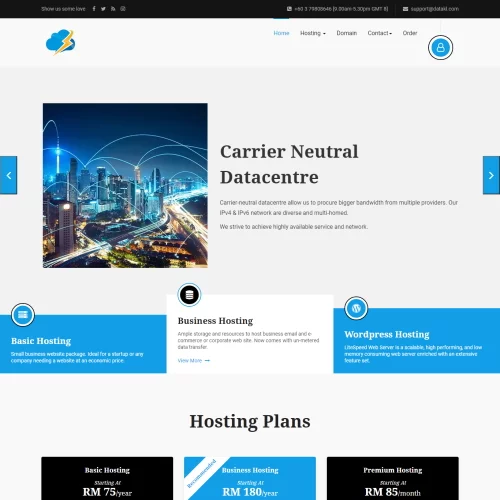Click the Business Hosting database icon
The height and width of the screenshot is (500, 500).
click(x=189, y=295)
